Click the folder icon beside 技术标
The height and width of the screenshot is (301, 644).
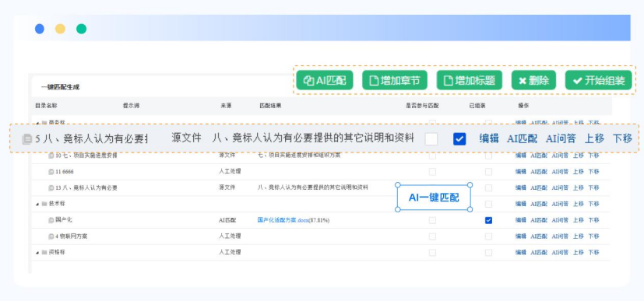44,204
